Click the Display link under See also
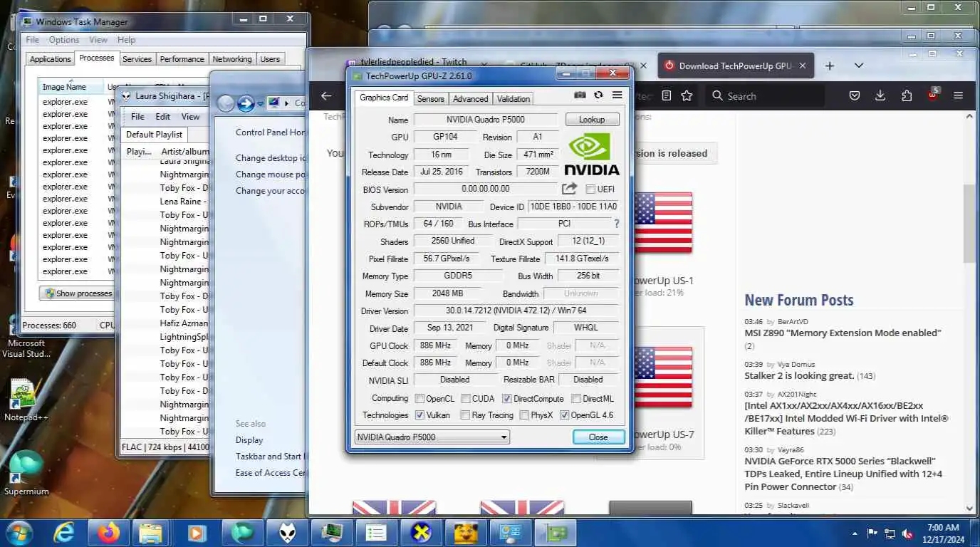The height and width of the screenshot is (547, 980). pyautogui.click(x=249, y=440)
